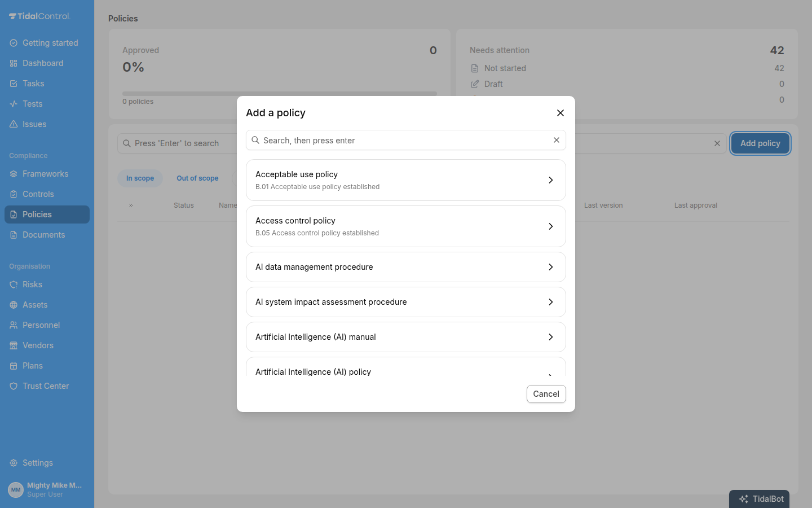This screenshot has width=812, height=508.
Task: Expand the table columns double-chevron
Action: pyautogui.click(x=131, y=205)
